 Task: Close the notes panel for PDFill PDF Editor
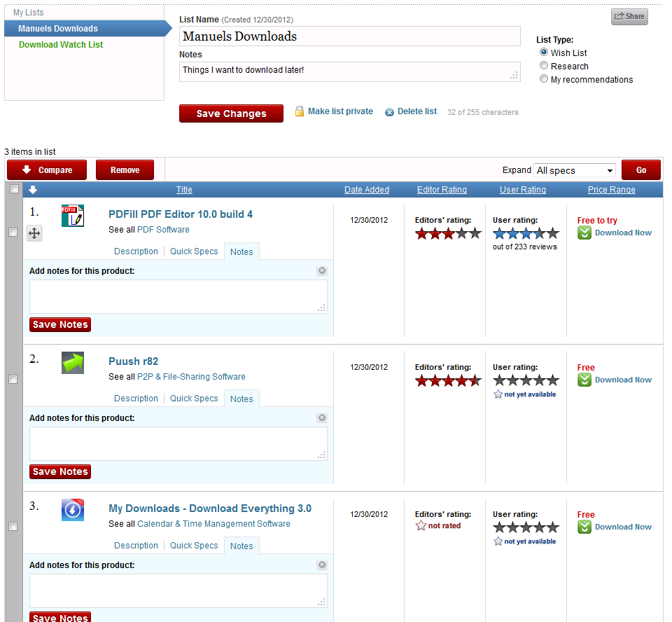tap(322, 270)
